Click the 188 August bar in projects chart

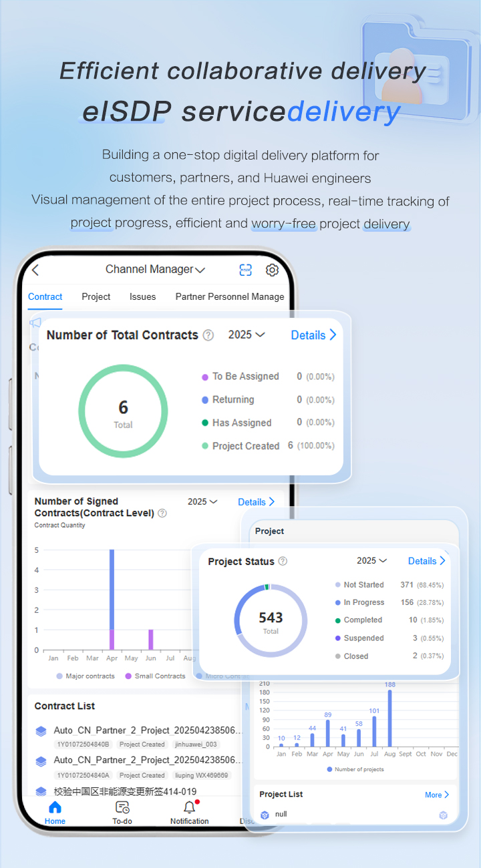[x=389, y=718]
